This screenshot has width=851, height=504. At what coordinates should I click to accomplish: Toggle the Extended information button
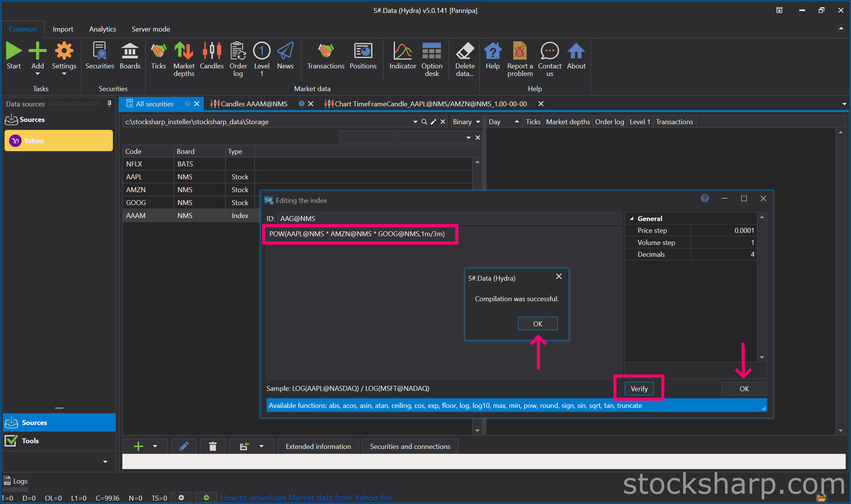pos(318,446)
